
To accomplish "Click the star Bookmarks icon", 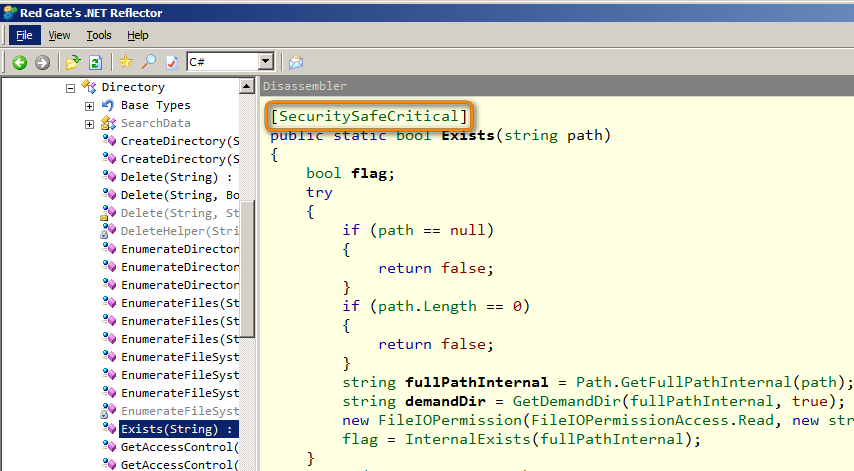I will (x=125, y=62).
